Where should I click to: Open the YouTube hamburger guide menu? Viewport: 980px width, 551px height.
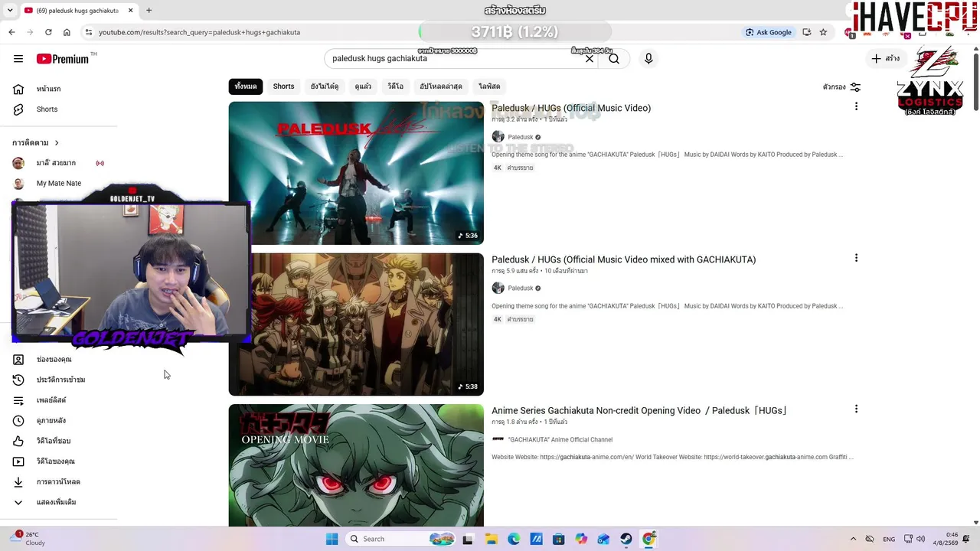coord(18,59)
